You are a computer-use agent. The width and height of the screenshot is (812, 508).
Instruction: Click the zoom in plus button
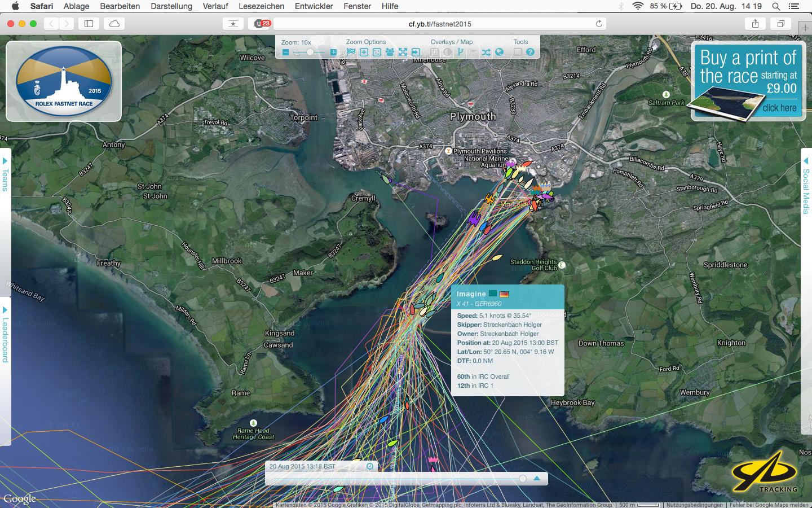coord(333,52)
